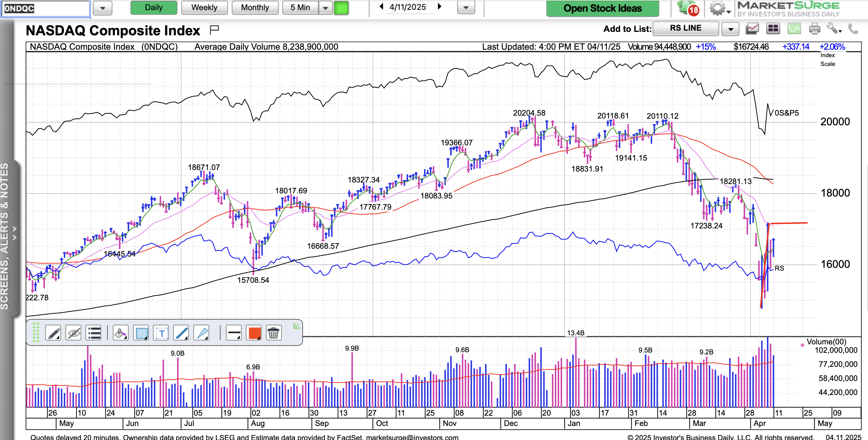The image size is (868, 440).
Task: Select the text box tool
Action: 161,333
